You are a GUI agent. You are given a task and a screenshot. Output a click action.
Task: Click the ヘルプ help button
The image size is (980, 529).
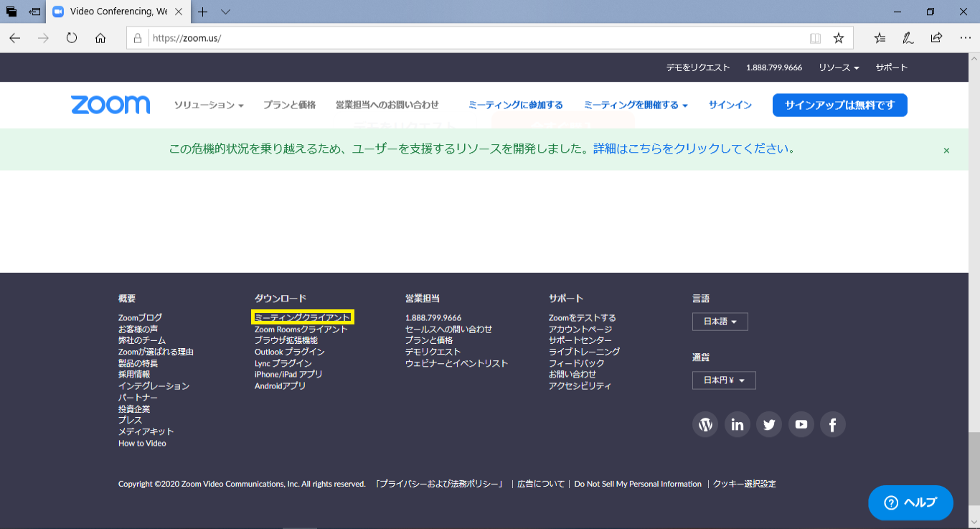pyautogui.click(x=910, y=502)
